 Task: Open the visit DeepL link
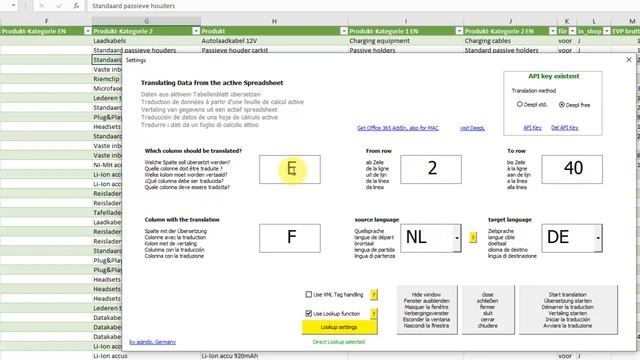(472, 128)
